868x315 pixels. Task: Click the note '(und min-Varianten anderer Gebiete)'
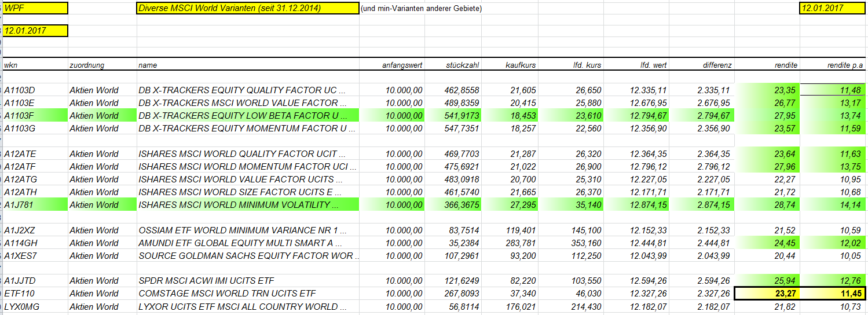pyautogui.click(x=421, y=9)
